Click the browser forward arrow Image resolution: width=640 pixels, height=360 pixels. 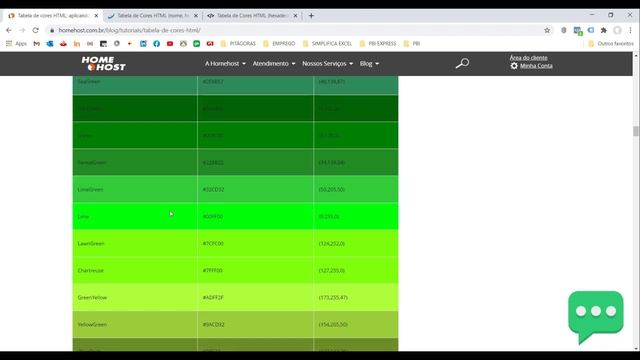pyautogui.click(x=22, y=30)
